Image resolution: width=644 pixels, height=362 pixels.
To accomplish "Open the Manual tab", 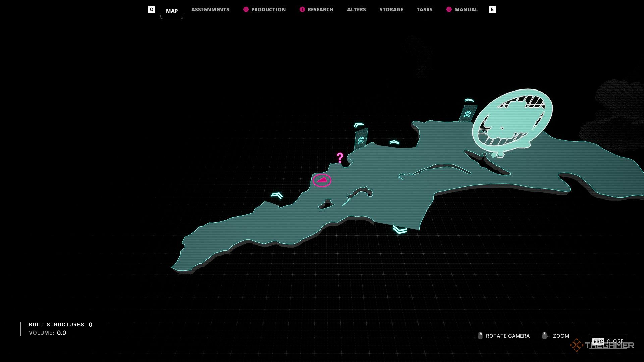I will (x=466, y=10).
